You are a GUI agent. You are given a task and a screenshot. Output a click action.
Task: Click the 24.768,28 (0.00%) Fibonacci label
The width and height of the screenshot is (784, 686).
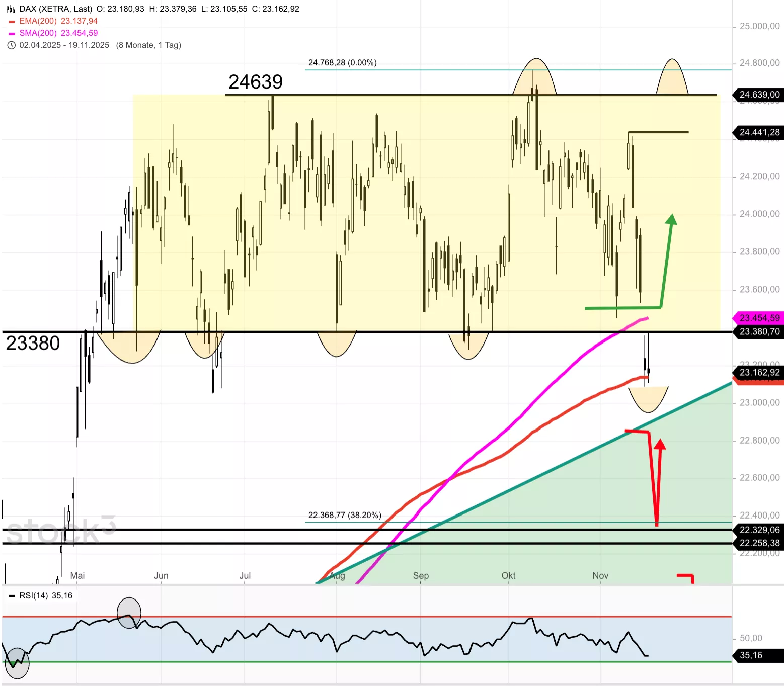click(x=342, y=63)
